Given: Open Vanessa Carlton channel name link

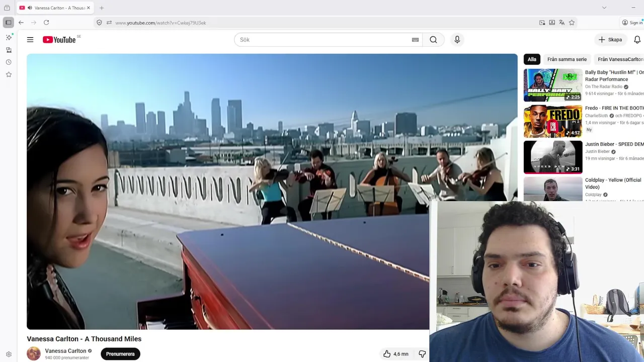Looking at the screenshot, I should [65, 351].
